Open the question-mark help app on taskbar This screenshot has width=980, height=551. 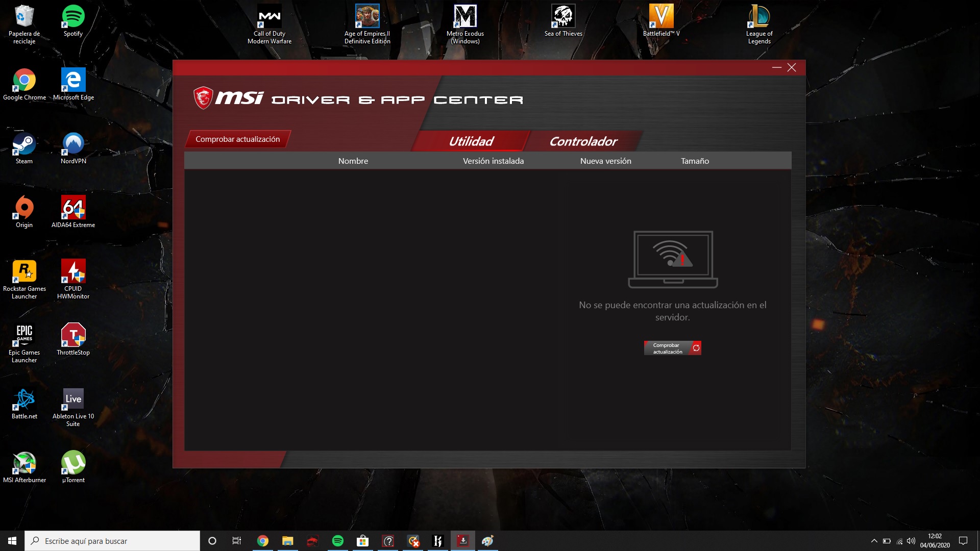tap(388, 541)
